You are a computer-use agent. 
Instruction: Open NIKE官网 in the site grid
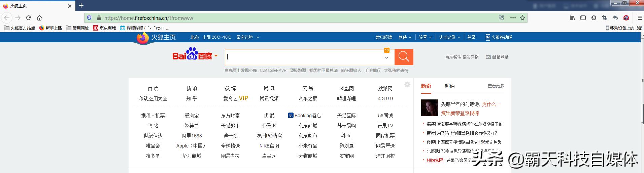click(x=269, y=146)
